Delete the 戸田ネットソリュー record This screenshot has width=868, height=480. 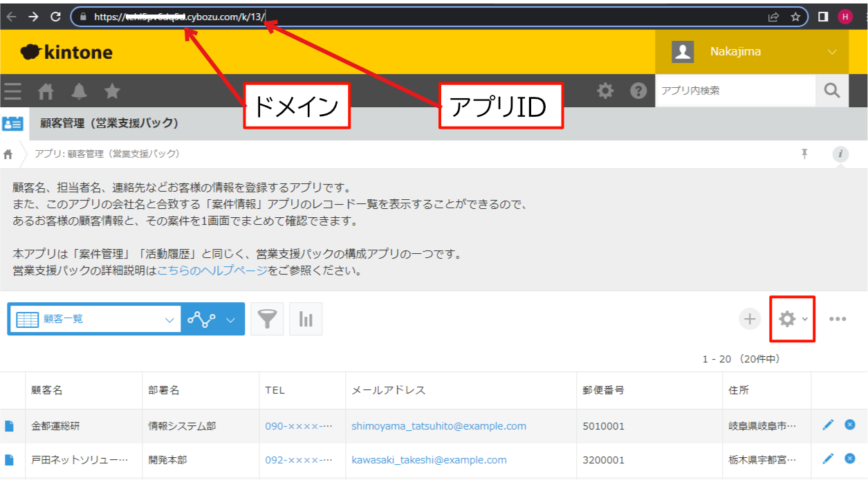click(x=850, y=459)
